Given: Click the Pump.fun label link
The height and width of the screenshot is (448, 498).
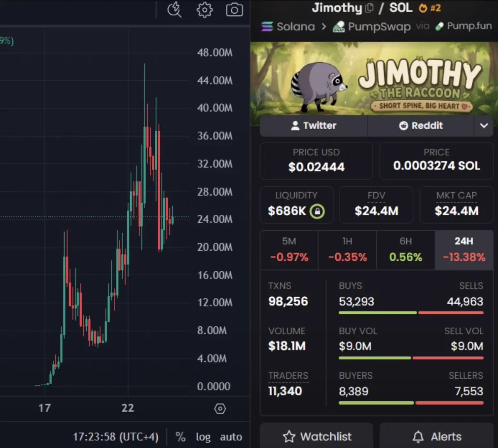Looking at the screenshot, I should click(469, 26).
